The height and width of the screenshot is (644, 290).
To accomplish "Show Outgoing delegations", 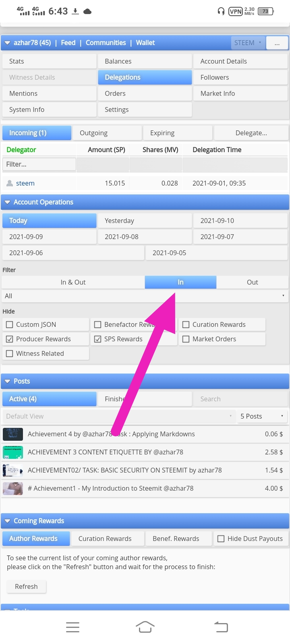I will point(107,133).
